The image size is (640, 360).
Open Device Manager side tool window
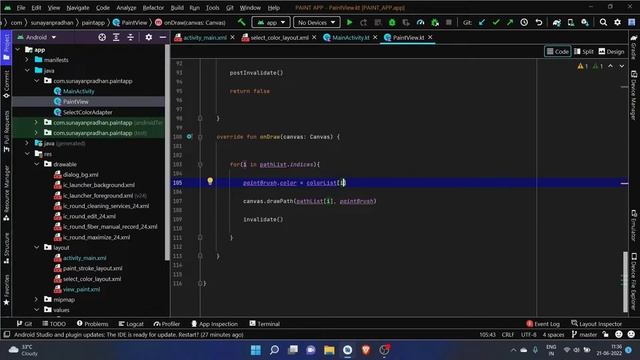(x=633, y=95)
